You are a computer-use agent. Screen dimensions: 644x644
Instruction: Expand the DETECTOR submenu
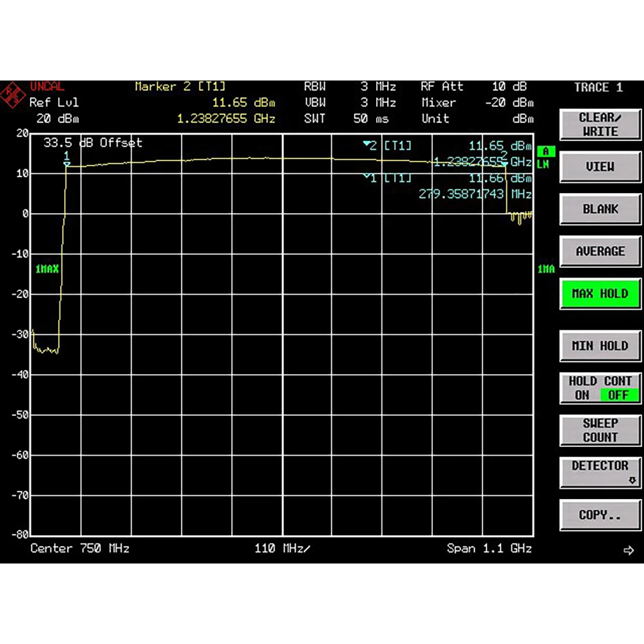tap(600, 472)
